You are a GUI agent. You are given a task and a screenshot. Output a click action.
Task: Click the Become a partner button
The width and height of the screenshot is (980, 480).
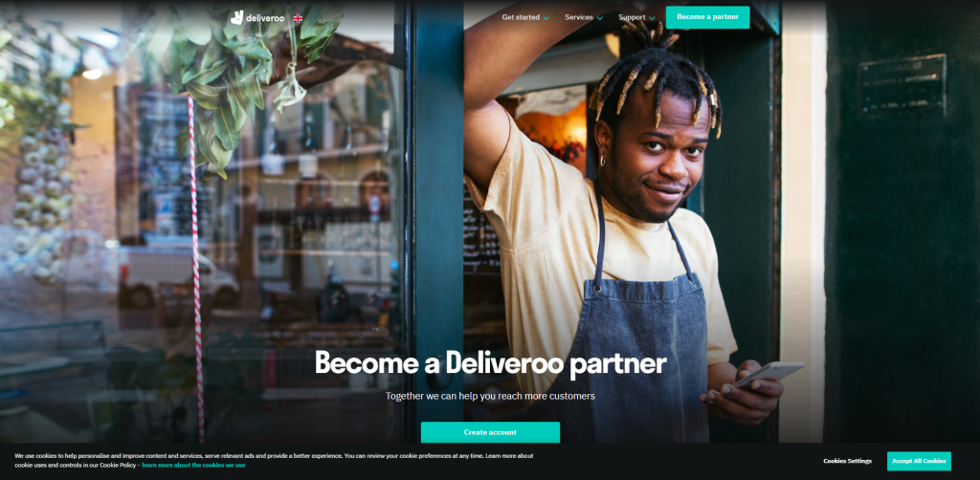click(x=707, y=17)
